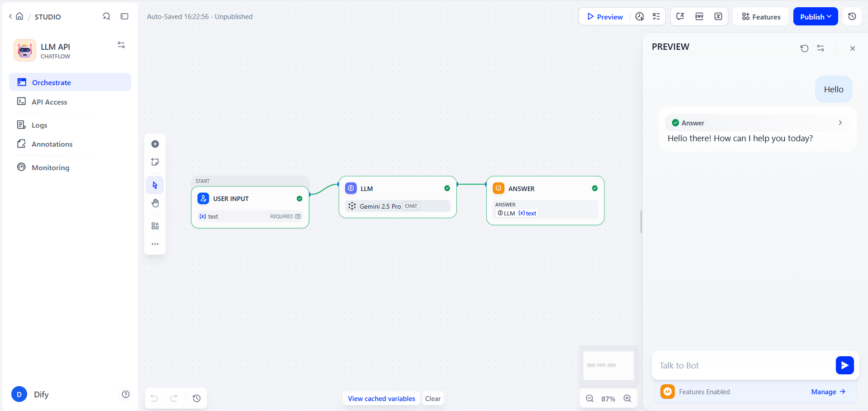This screenshot has height=411, width=868.
Task: Go back using the home icon
Action: [x=19, y=16]
